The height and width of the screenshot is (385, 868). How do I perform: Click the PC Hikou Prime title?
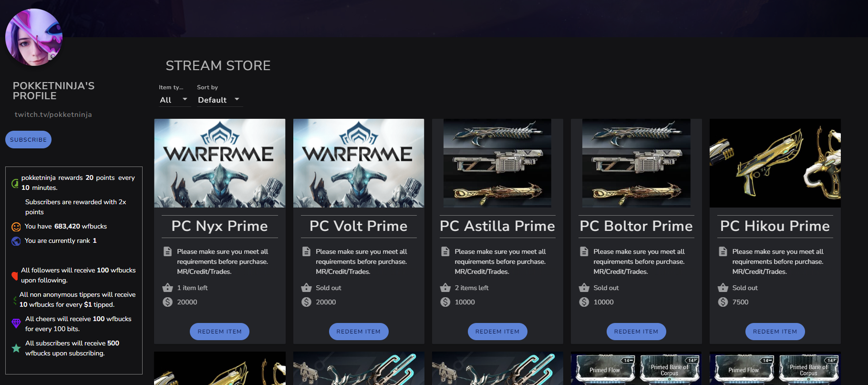[x=775, y=226]
